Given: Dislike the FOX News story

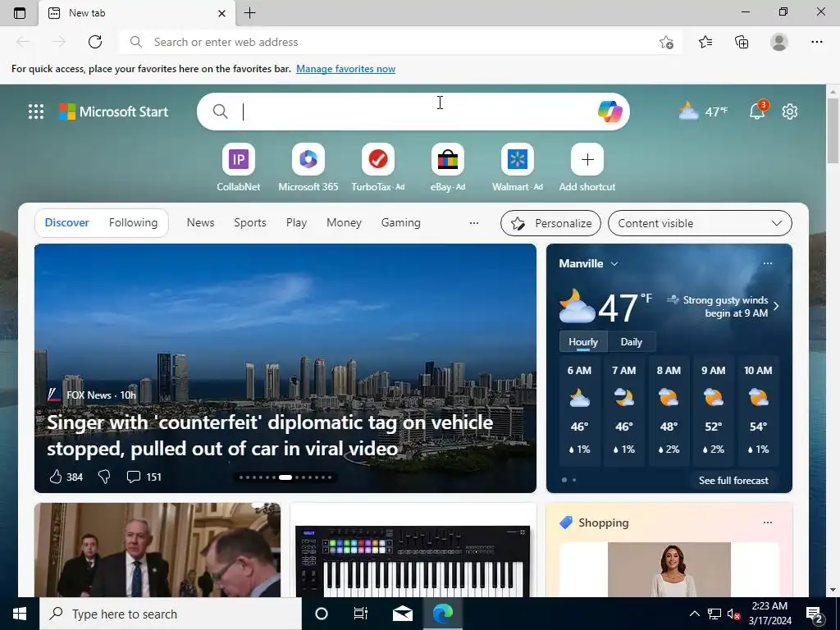Looking at the screenshot, I should pyautogui.click(x=104, y=477).
